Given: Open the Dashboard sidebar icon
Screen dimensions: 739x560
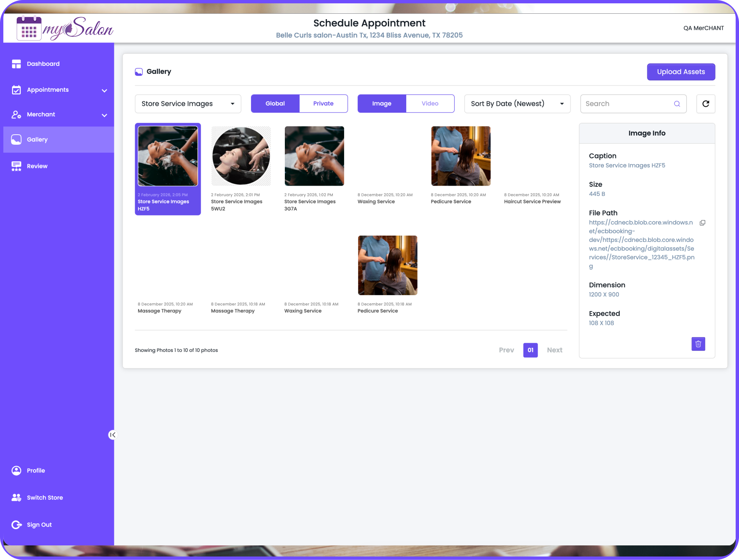Looking at the screenshot, I should [x=16, y=64].
